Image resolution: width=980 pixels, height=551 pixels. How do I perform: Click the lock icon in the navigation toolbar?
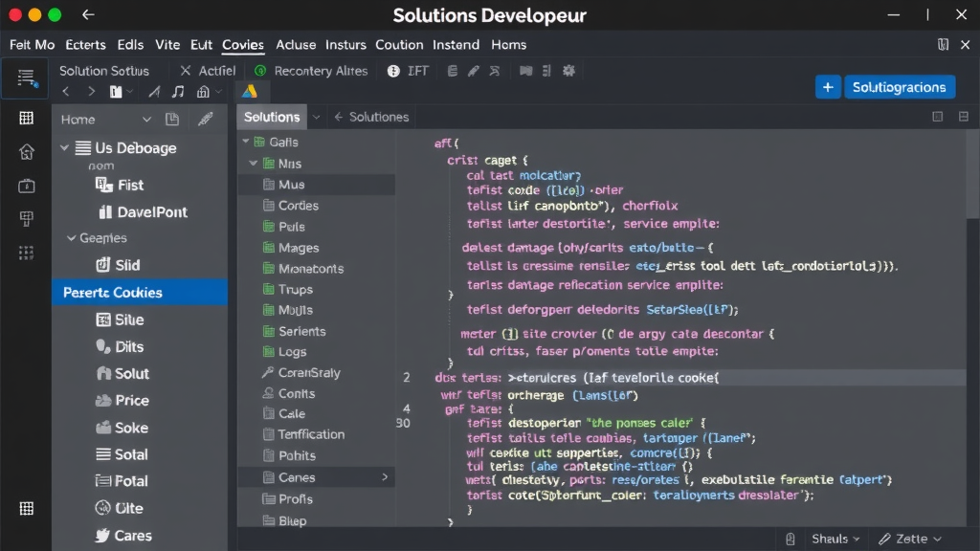pyautogui.click(x=204, y=92)
